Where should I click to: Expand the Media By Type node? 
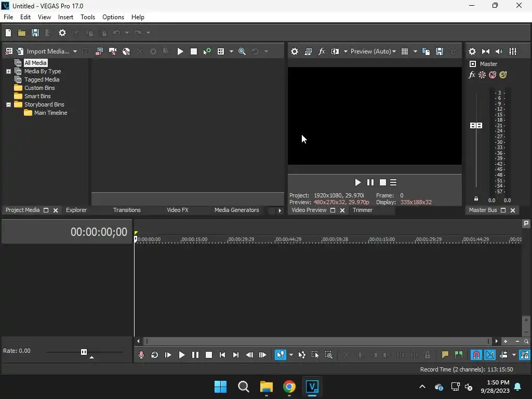[x=8, y=71]
